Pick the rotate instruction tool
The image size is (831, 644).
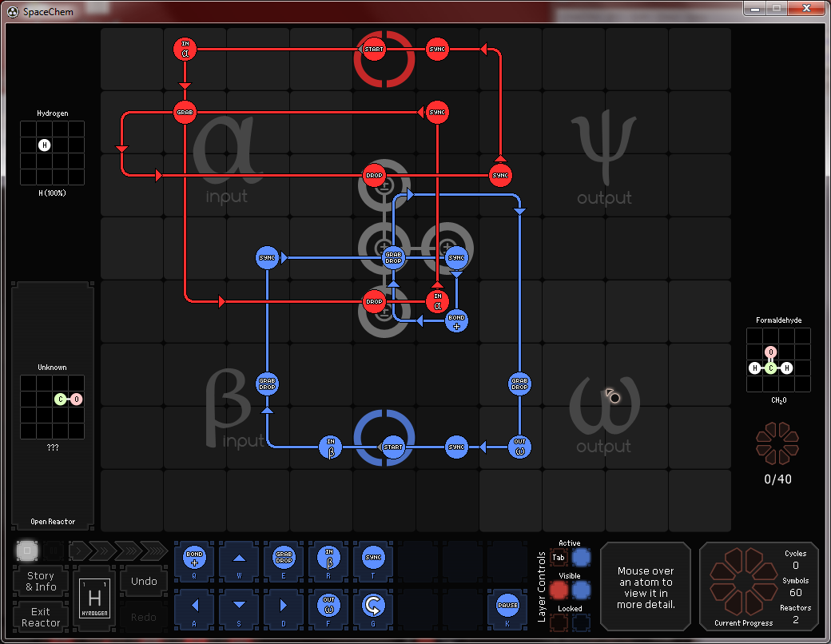coord(372,605)
